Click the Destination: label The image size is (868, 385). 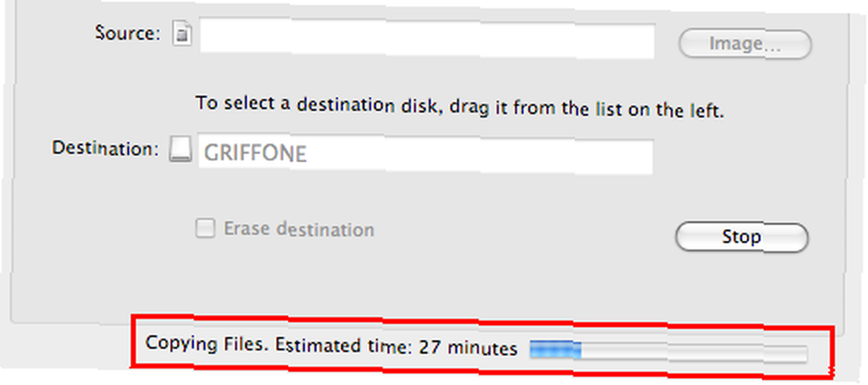click(x=106, y=148)
